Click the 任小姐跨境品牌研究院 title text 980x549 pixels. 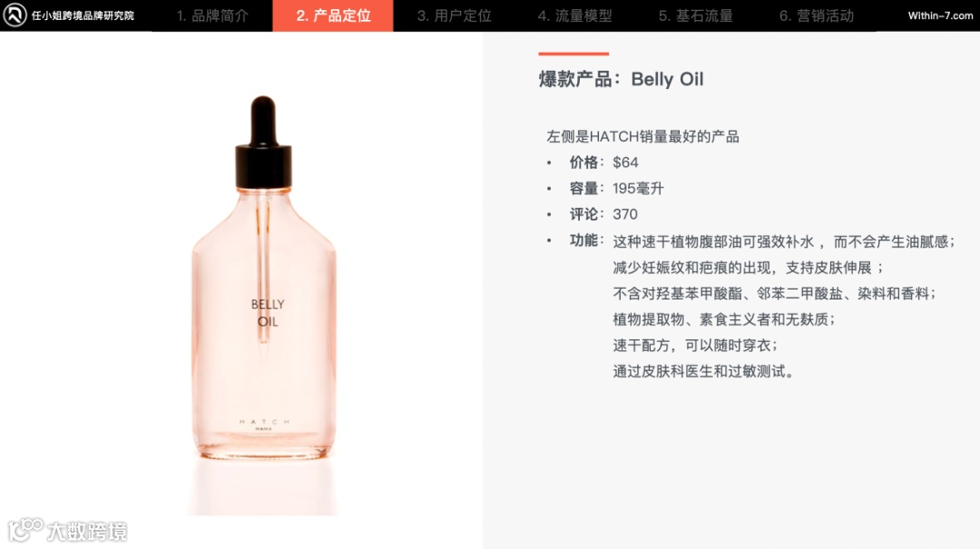[x=83, y=15]
